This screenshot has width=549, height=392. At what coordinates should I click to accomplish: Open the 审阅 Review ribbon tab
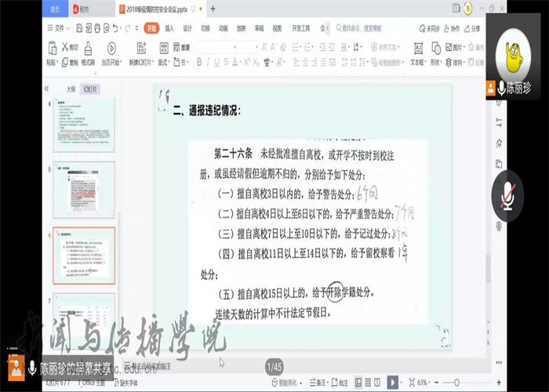coord(259,28)
